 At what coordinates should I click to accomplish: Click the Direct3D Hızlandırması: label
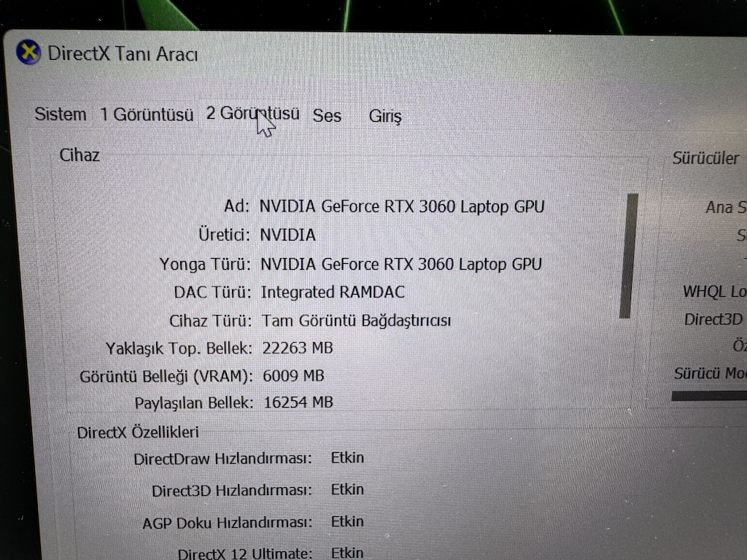[x=232, y=491]
